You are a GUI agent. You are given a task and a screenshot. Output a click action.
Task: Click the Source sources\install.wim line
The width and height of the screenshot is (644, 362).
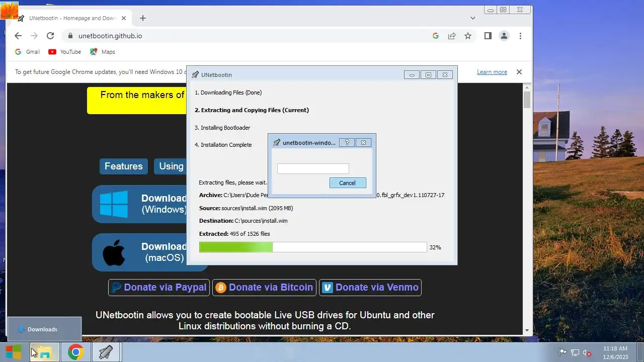pyautogui.click(x=246, y=208)
